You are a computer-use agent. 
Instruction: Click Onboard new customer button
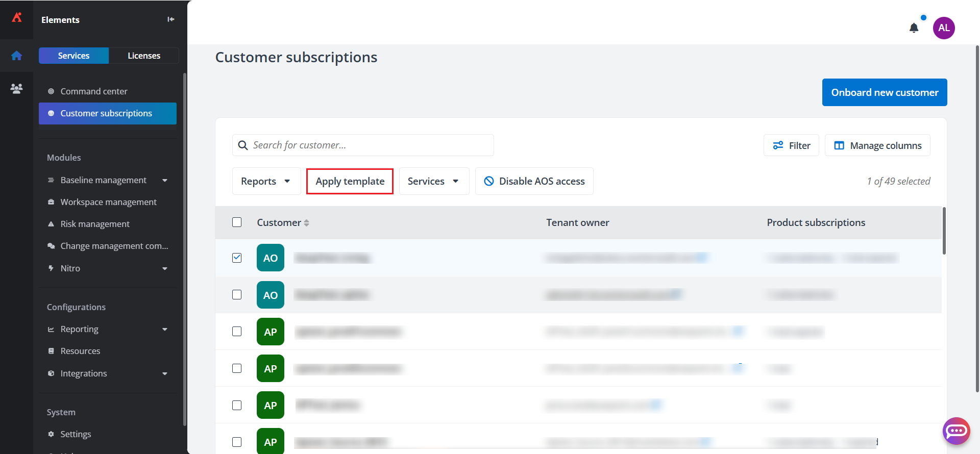pyautogui.click(x=884, y=92)
